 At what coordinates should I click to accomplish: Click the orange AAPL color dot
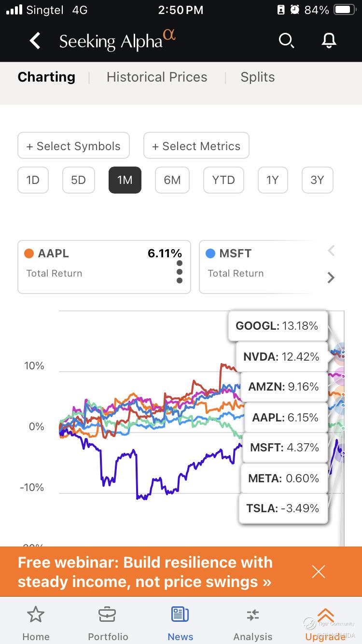click(29, 253)
